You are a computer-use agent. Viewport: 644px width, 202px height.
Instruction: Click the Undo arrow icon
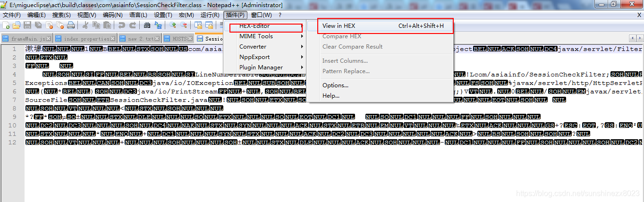122,25
